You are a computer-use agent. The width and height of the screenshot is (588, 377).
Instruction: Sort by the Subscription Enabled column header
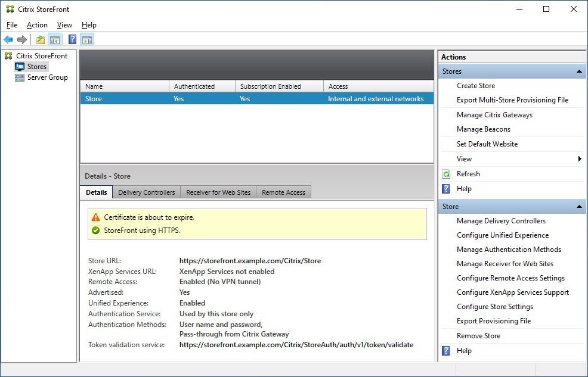pos(270,86)
